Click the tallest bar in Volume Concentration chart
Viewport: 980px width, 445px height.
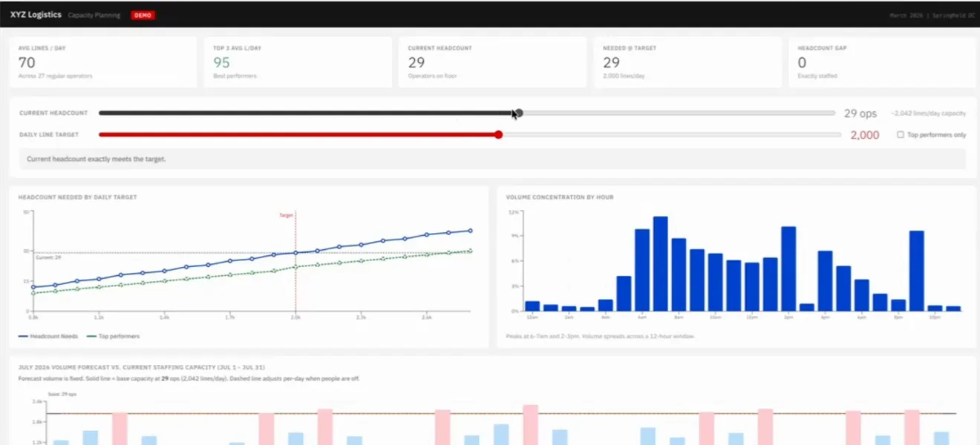click(660, 263)
